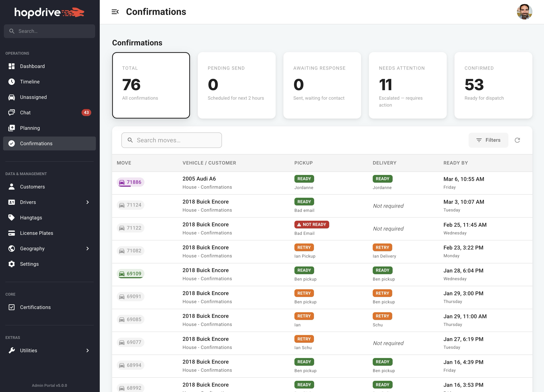
Task: Open Chat with 43 unread messages
Action: tap(25, 112)
